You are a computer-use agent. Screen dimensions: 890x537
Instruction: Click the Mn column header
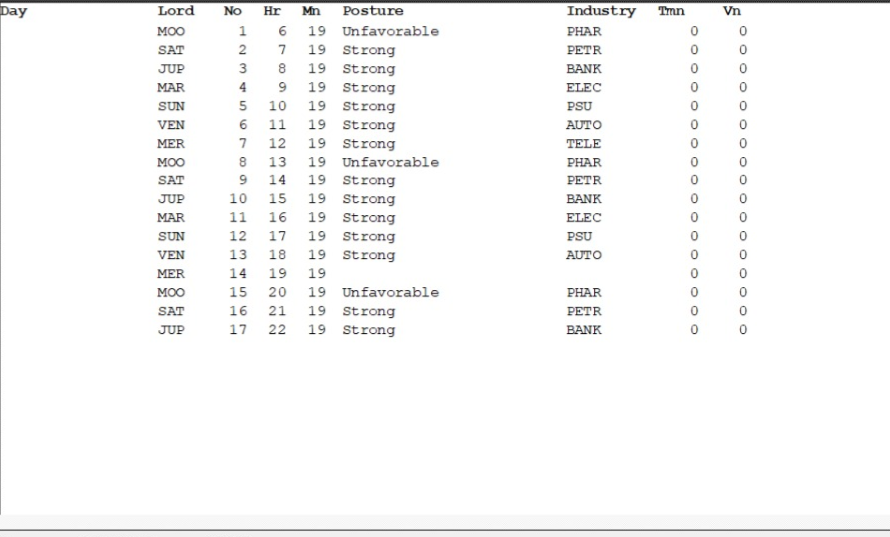click(311, 11)
